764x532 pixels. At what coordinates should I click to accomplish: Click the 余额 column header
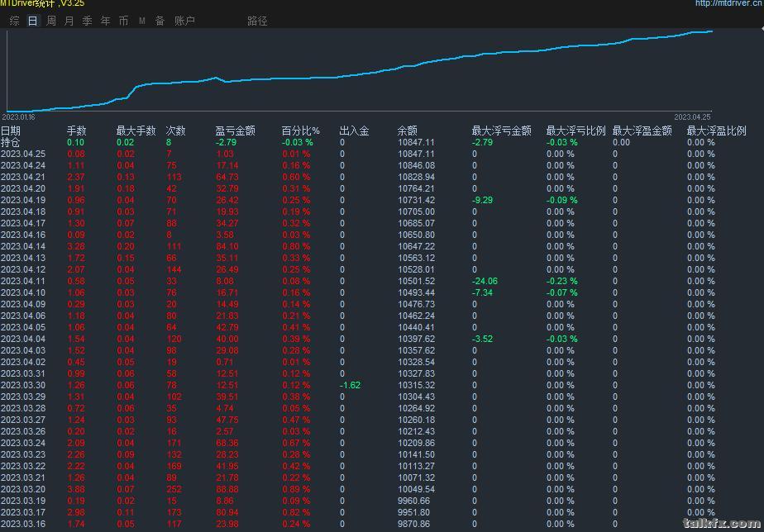point(408,131)
